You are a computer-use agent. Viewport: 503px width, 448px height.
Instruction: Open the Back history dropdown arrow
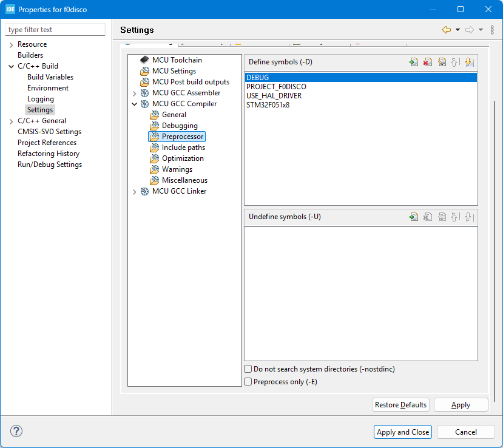pyautogui.click(x=457, y=30)
